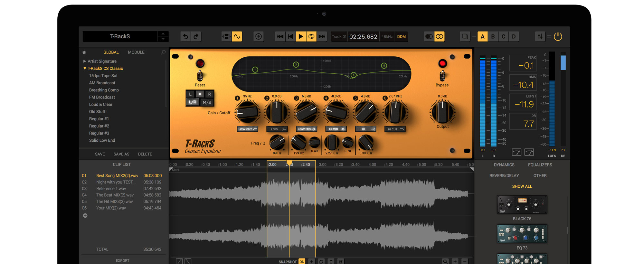Flip the Bypass toggle switch
The height and width of the screenshot is (264, 644).
pos(442,76)
